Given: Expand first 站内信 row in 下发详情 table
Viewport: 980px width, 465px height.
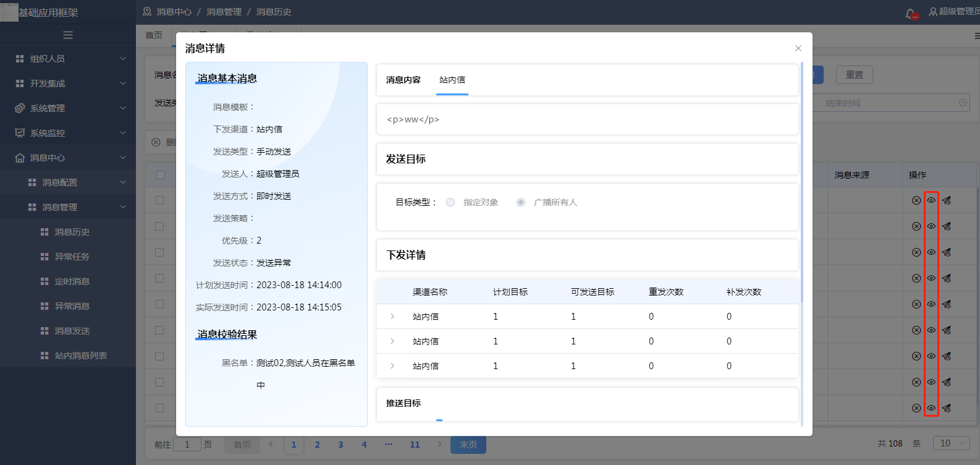Looking at the screenshot, I should coord(392,317).
